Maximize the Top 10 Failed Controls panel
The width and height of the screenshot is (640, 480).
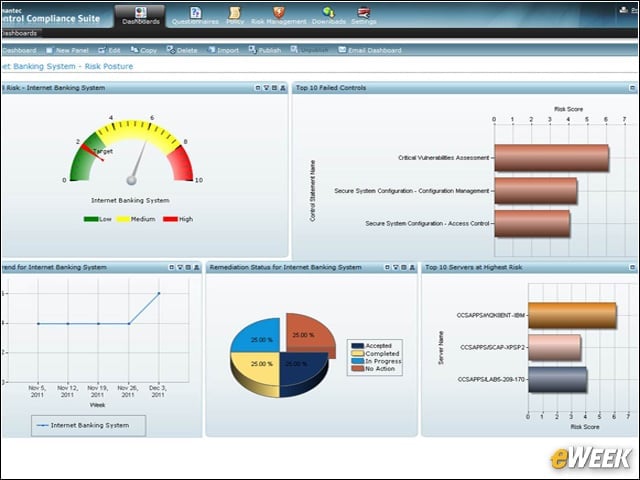click(632, 88)
